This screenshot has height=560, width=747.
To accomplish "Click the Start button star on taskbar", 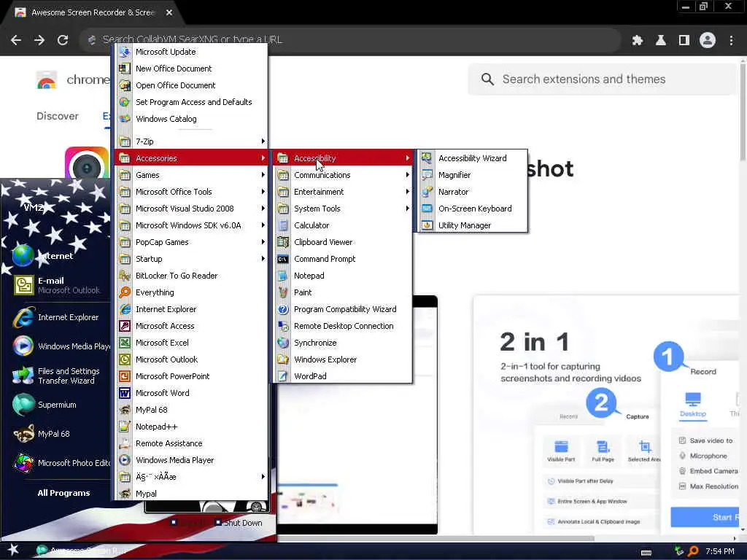I will point(13,550).
